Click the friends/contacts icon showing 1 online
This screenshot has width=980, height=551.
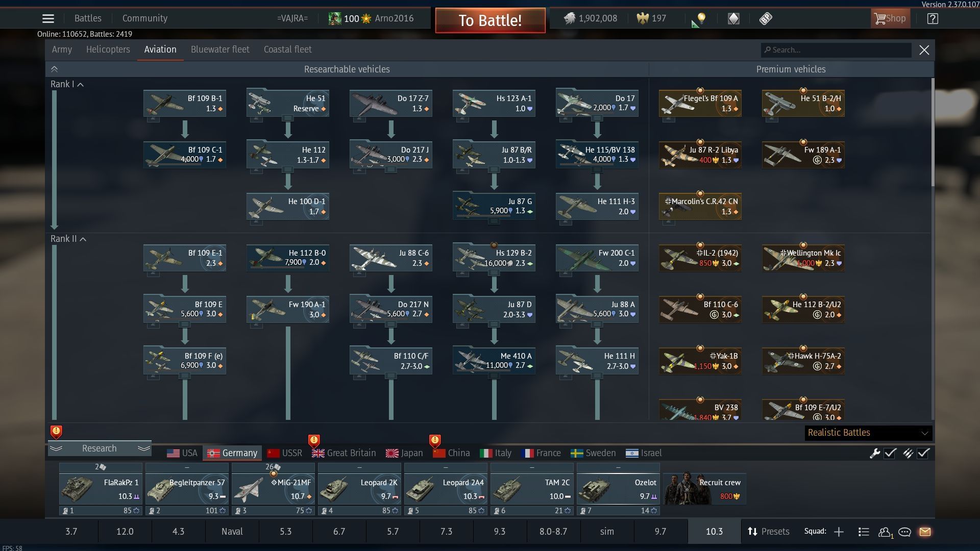pos(885,532)
